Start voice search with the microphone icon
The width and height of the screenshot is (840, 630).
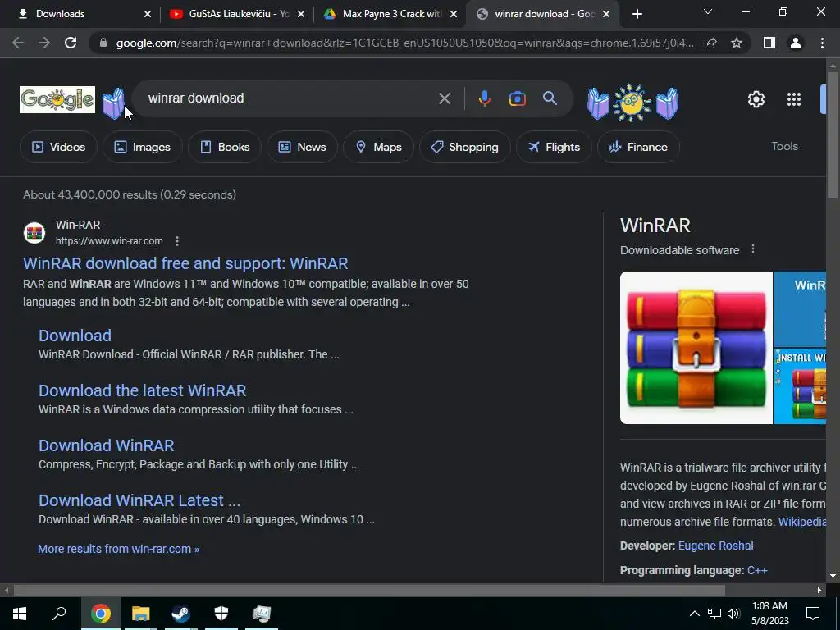[x=484, y=98]
